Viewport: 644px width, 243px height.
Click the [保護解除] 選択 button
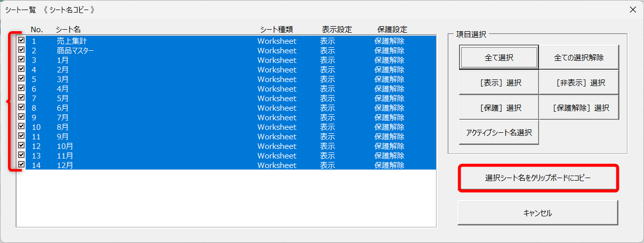pos(579,108)
